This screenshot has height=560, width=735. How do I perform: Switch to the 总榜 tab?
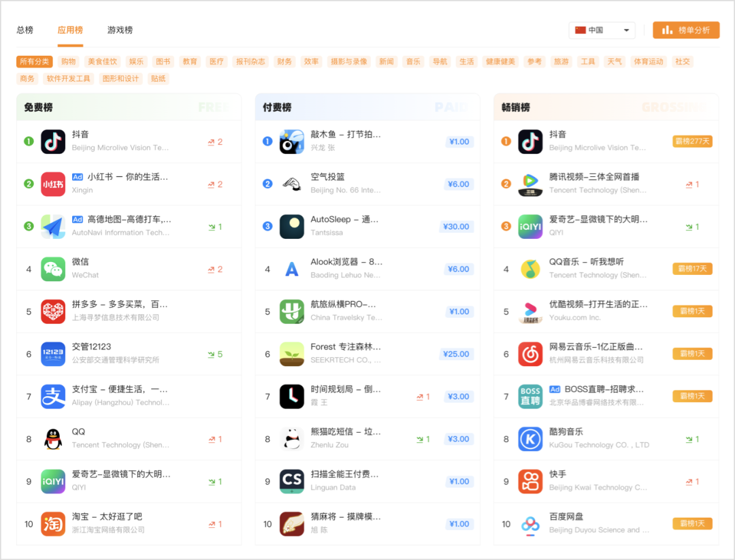(x=25, y=30)
